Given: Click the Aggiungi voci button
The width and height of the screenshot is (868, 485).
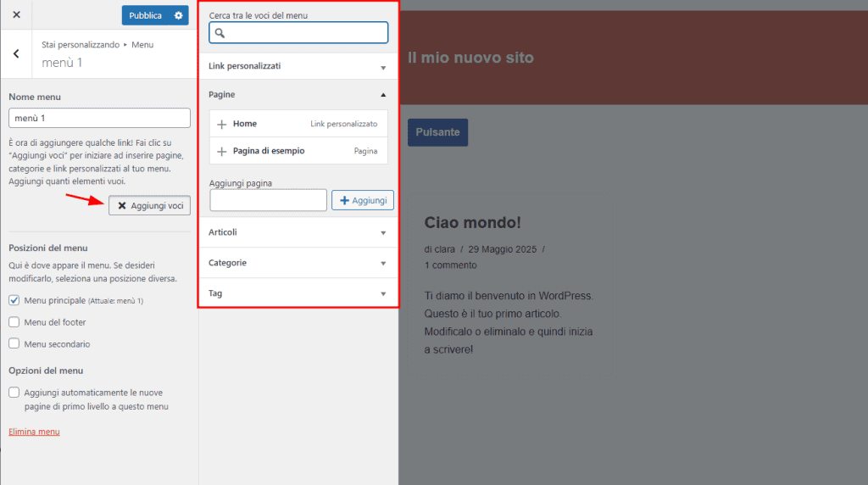Looking at the screenshot, I should point(149,205).
